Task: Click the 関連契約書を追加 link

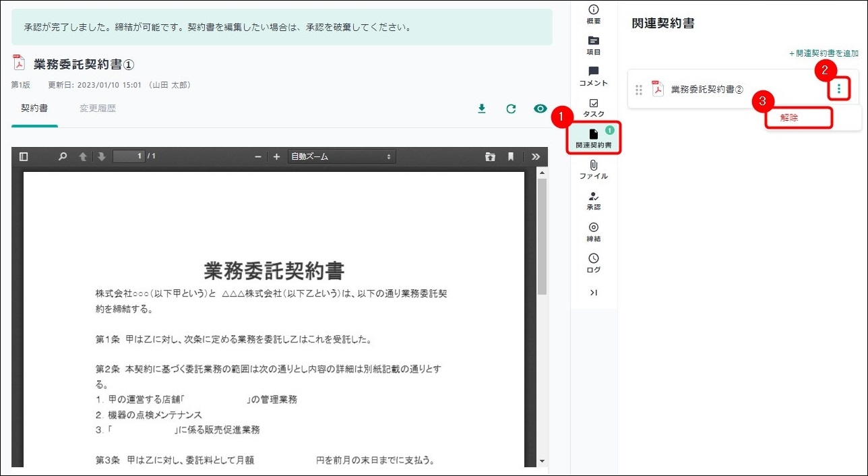Action: click(824, 53)
